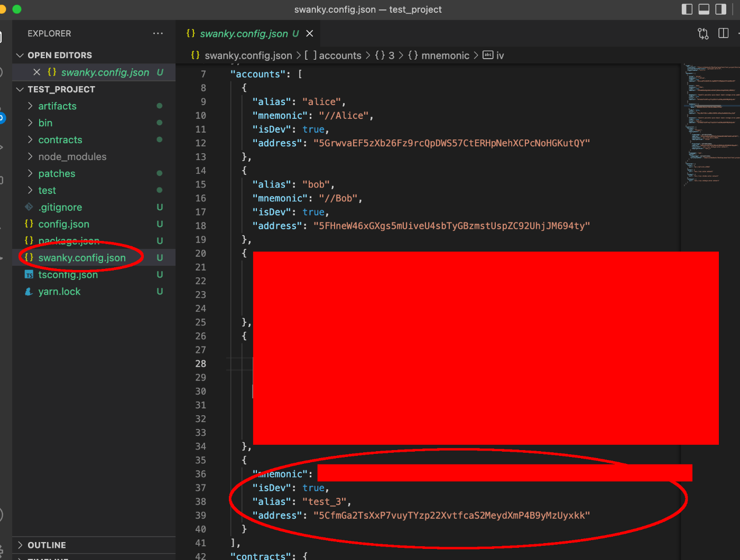Click the accounts breadcrumb segment
Viewport: 740px width, 560px height.
click(340, 55)
